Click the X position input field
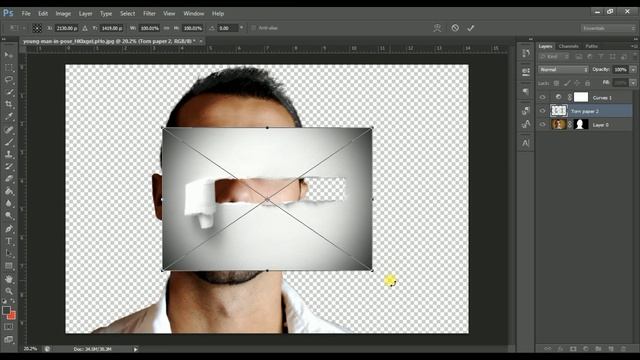640x360 pixels. tap(67, 28)
